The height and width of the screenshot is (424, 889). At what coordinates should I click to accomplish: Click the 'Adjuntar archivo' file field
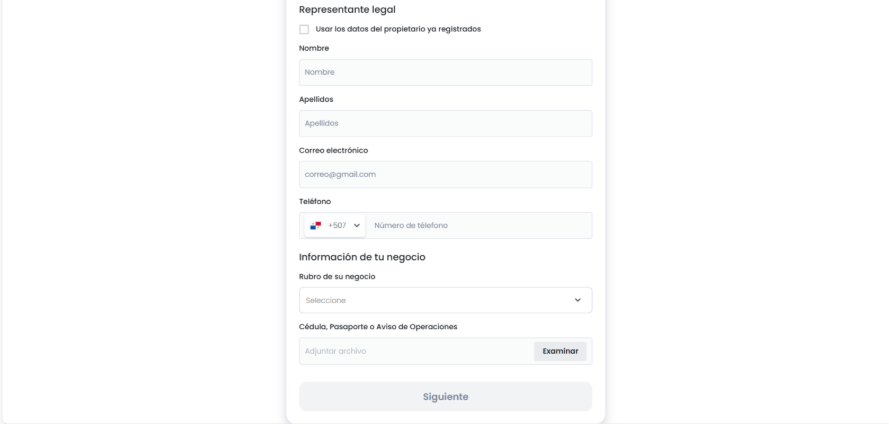pos(415,351)
